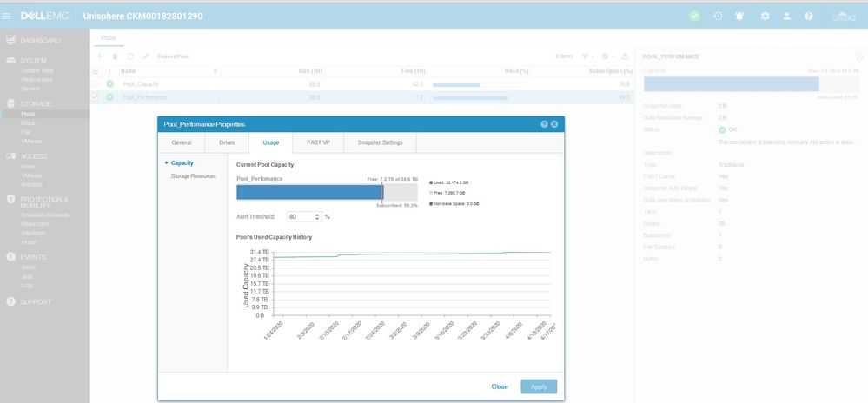Image resolution: width=868 pixels, height=403 pixels.
Task: Click the Storage database icon in sidebar
Action: 10,103
